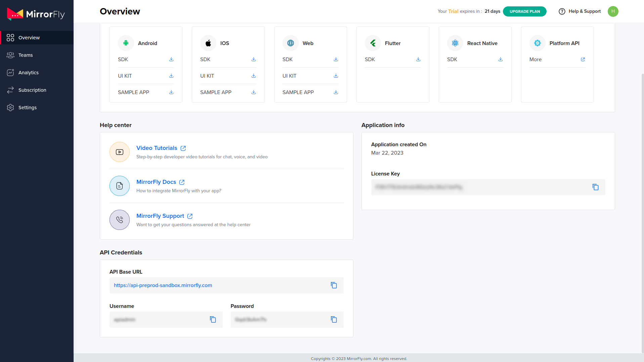The image size is (644, 362).
Task: Copy the API username
Action: pos(213,320)
